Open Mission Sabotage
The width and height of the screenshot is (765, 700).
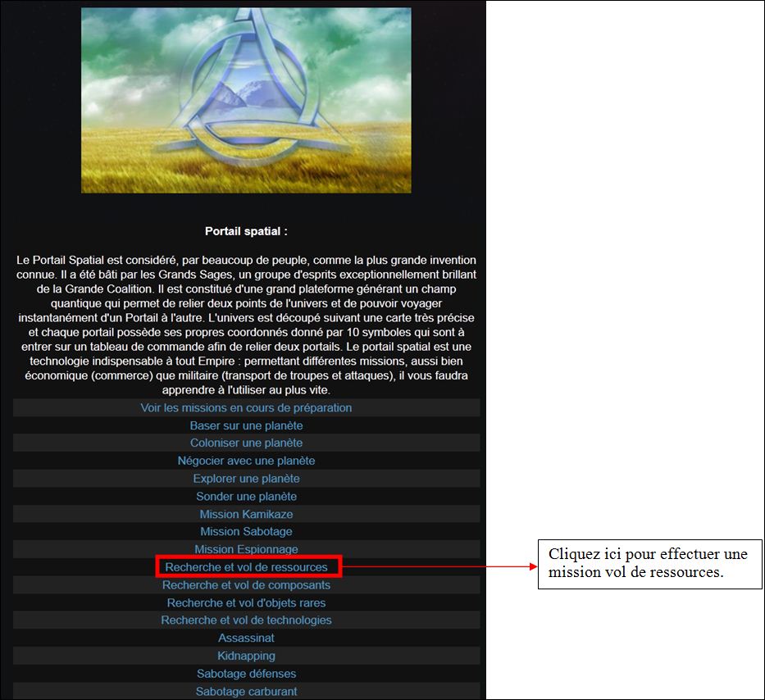tap(246, 531)
